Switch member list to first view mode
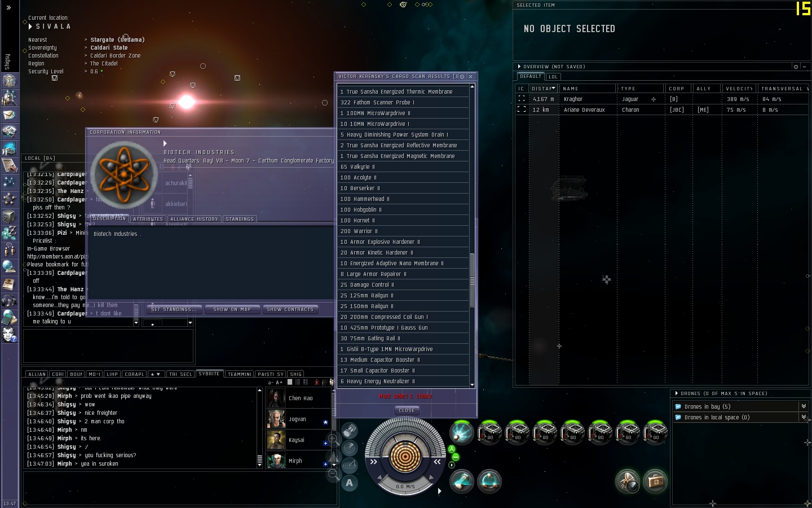Viewport: 812px width, 508px height. [x=290, y=382]
